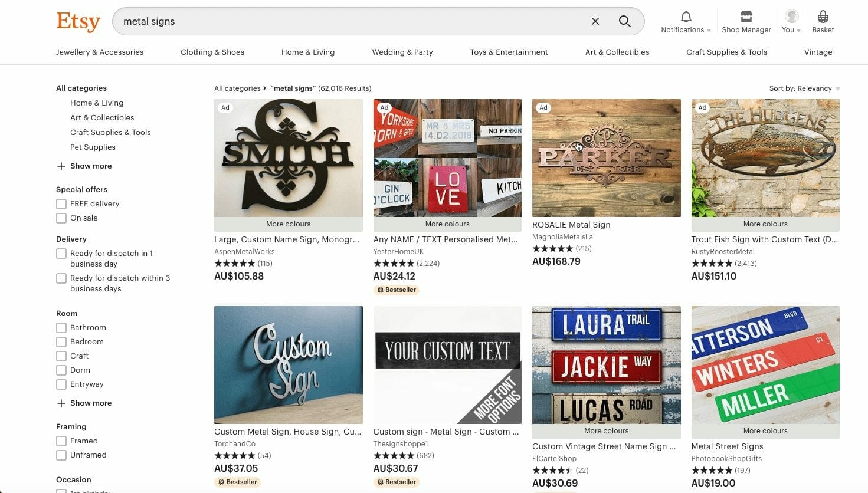Visit the RustyRooserMetal shop link
Viewport: 868px width, 493px height.
(721, 251)
